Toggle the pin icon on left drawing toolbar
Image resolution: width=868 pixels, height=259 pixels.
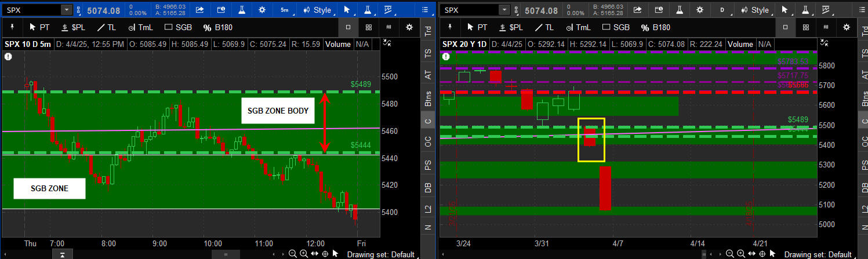tap(12, 27)
